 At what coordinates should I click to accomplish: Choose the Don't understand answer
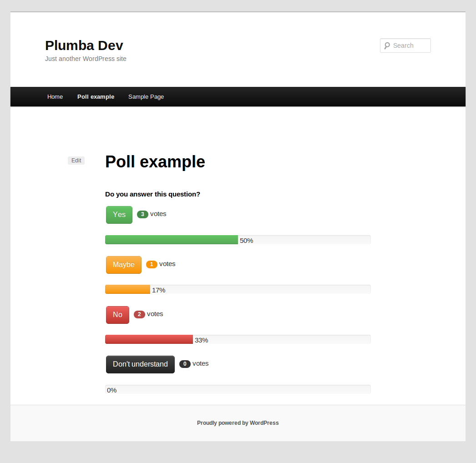pyautogui.click(x=140, y=364)
